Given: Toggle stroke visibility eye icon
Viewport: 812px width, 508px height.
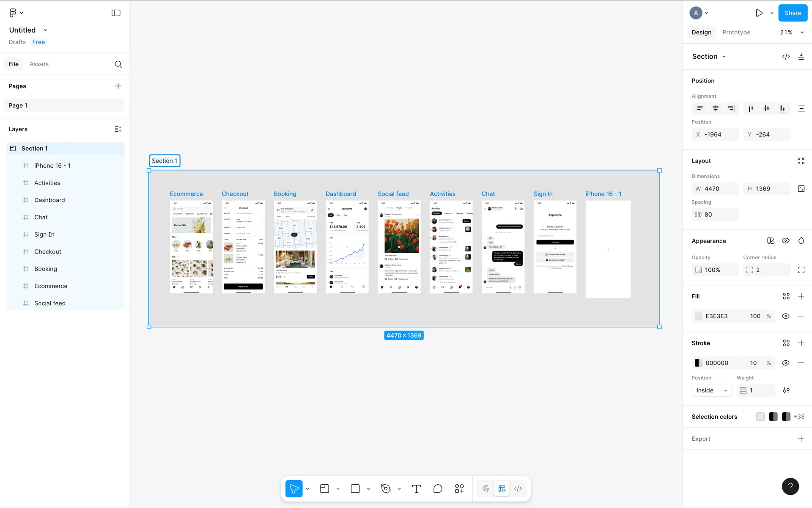Looking at the screenshot, I should tap(785, 363).
